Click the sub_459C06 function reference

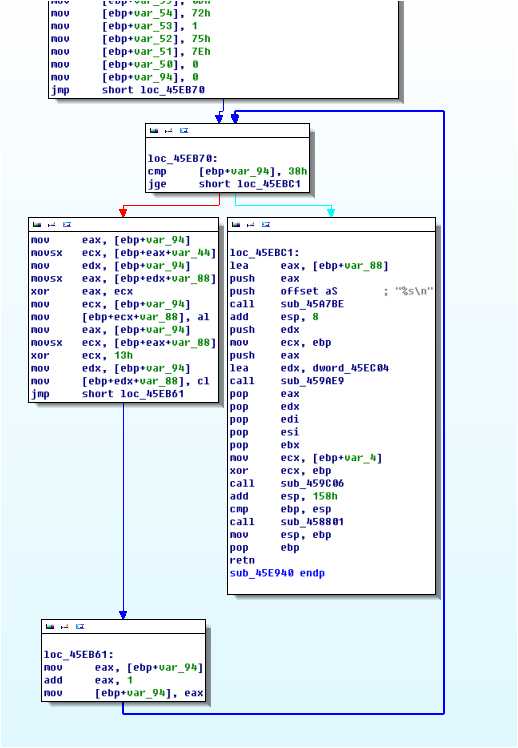coord(312,483)
